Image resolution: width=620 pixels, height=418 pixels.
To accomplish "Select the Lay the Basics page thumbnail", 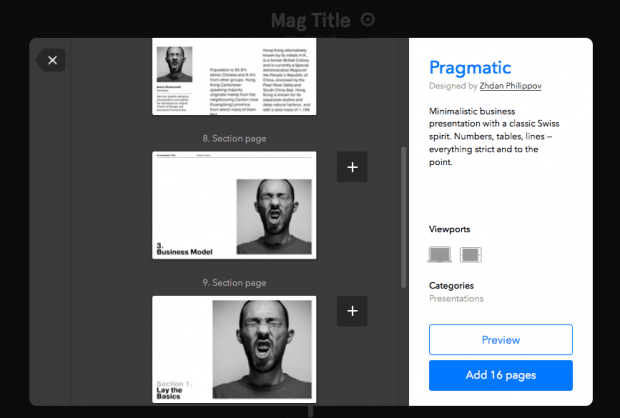I will [234, 349].
